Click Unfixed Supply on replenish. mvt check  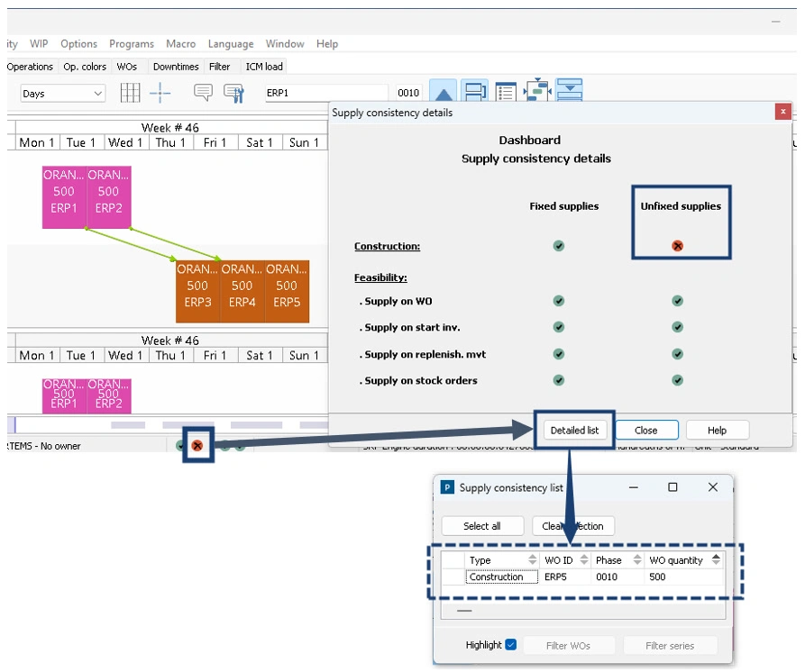pyautogui.click(x=678, y=354)
